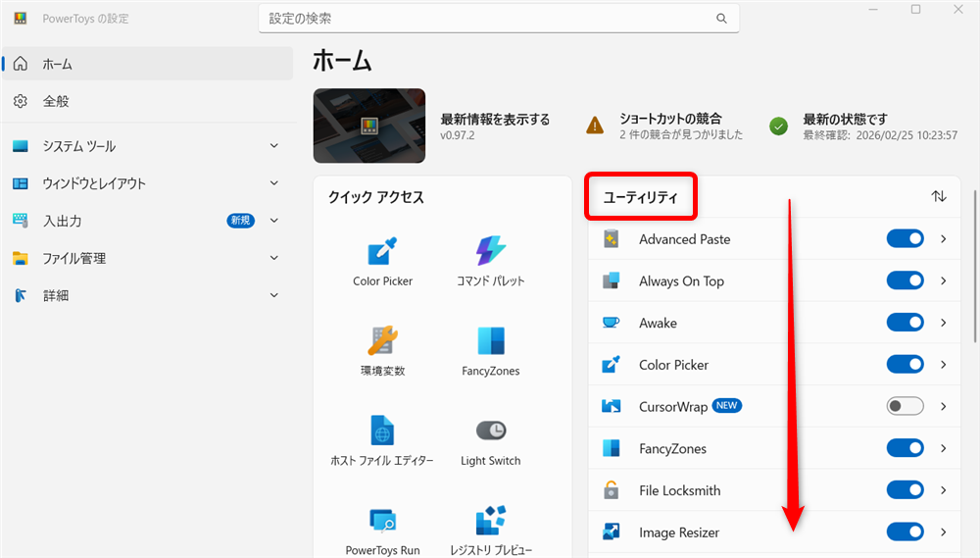The height and width of the screenshot is (558, 980).
Task: Open Awake settings via its arrow
Action: click(943, 323)
